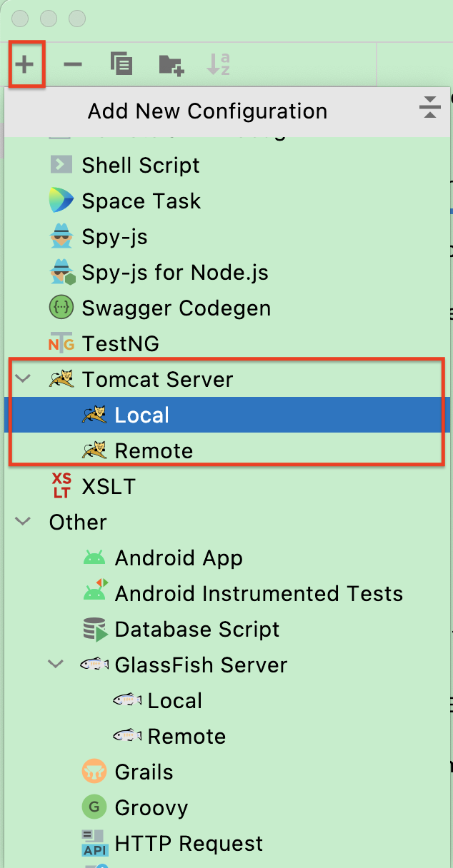Click the minus Remove Configuration icon
This screenshot has width=453, height=868.
tap(73, 65)
